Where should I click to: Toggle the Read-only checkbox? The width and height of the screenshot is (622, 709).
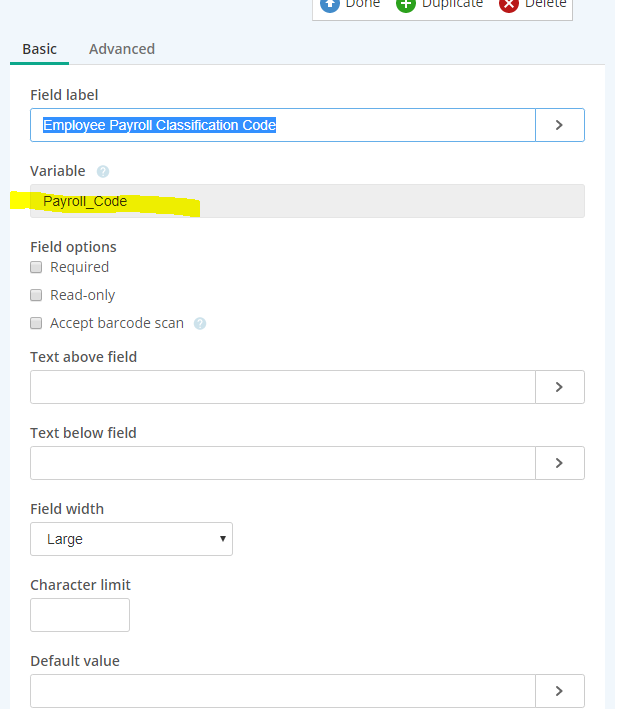point(37,295)
